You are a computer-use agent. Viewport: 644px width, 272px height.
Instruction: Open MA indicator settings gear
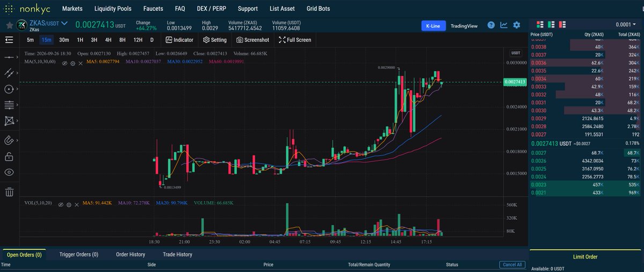pyautogui.click(x=72, y=63)
